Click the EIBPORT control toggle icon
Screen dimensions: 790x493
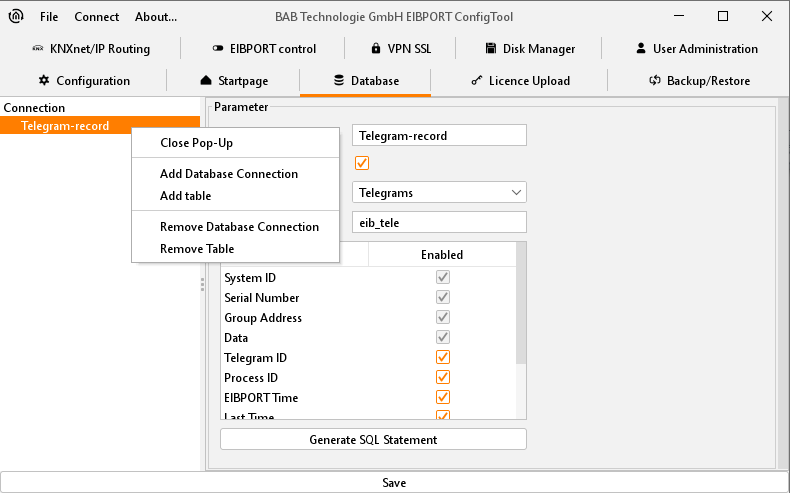tap(219, 48)
